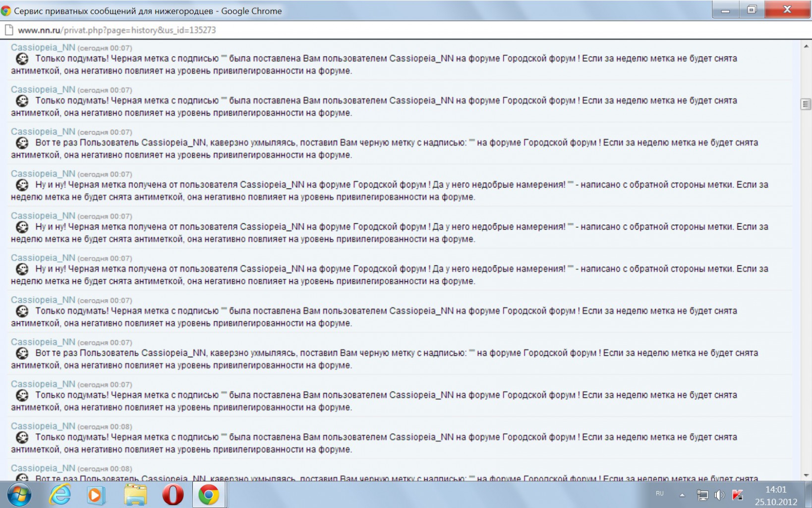Open the Windows Explorer folder icon
The height and width of the screenshot is (508, 812).
tap(135, 495)
